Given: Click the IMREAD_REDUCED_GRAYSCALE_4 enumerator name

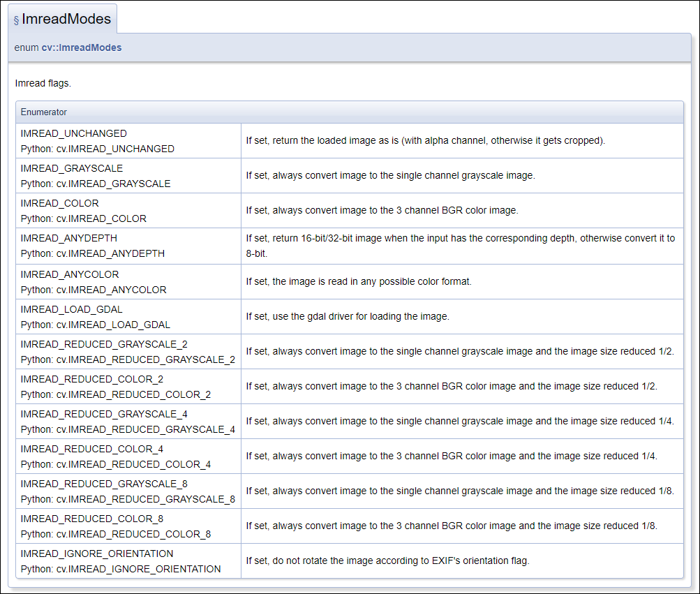Looking at the screenshot, I should click(x=104, y=414).
